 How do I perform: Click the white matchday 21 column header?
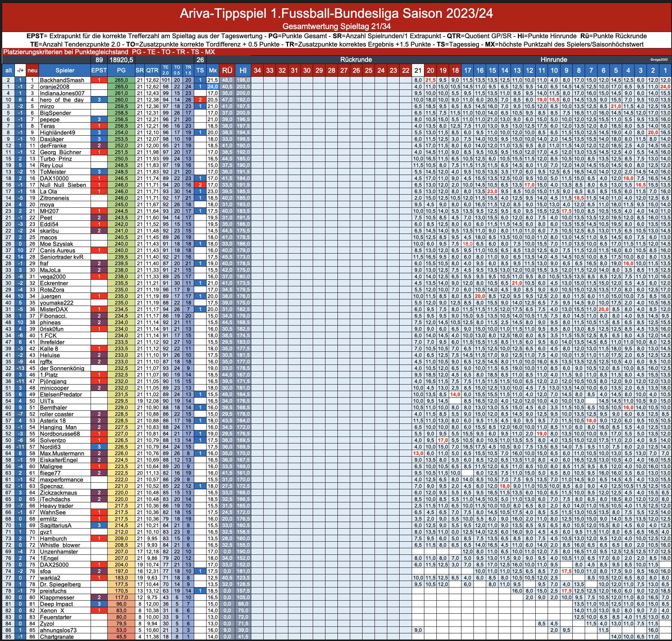[418, 71]
